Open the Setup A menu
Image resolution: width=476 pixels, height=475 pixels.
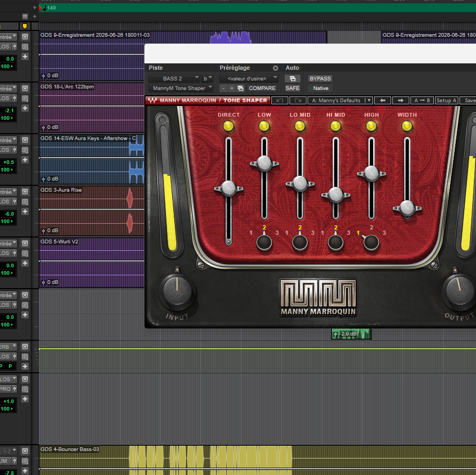(446, 101)
